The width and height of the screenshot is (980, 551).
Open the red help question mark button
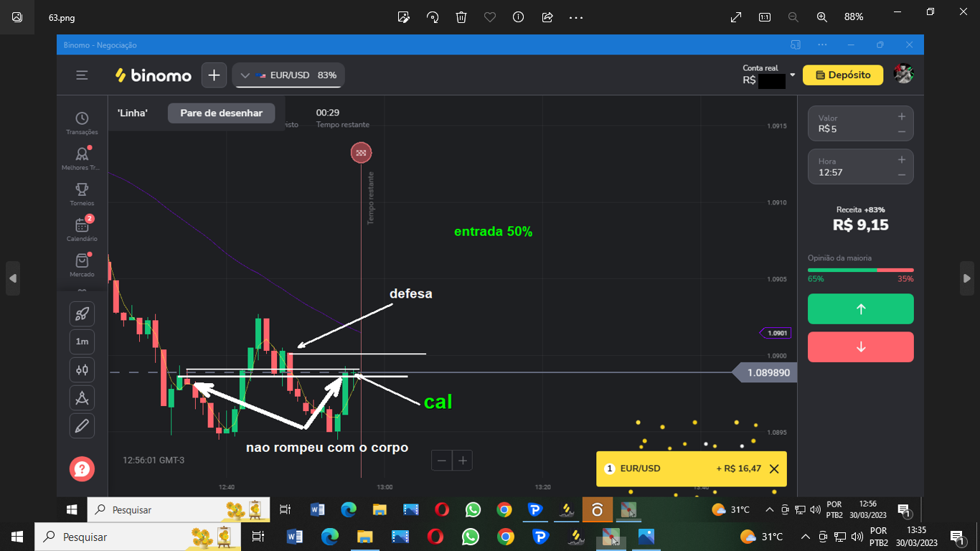pos(82,469)
